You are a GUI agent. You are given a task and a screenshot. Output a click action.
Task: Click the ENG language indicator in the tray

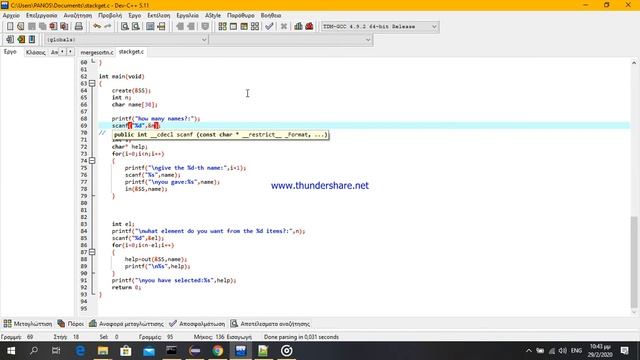[x=576, y=351]
